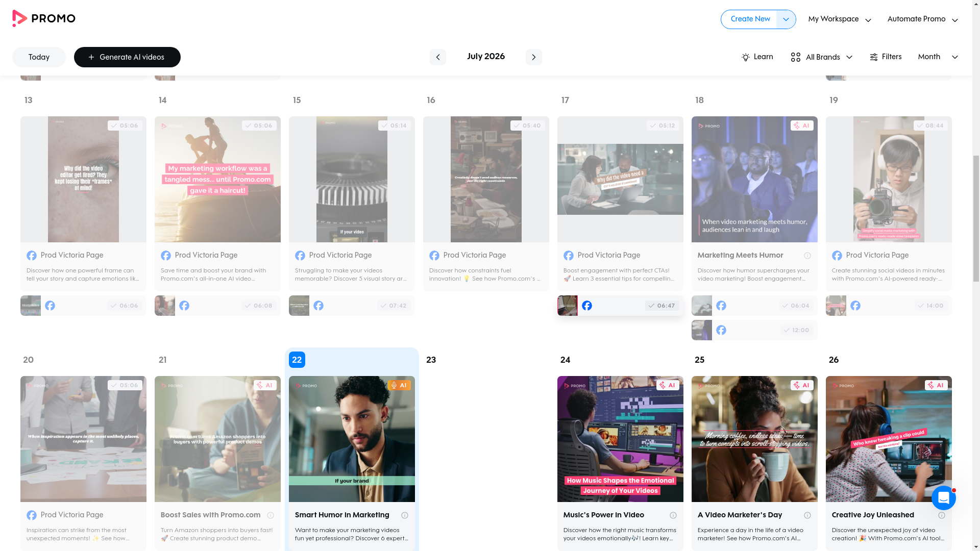The image size is (980, 551).
Task: Go to previous month arrow
Action: coord(437,57)
